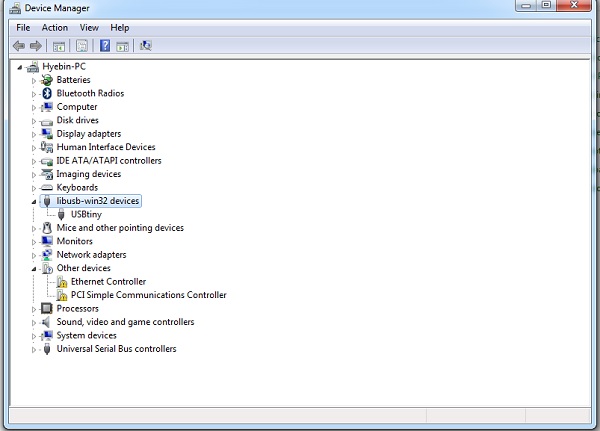Viewport: 600px width, 431px height.
Task: Close the Device Manager window
Action: click(x=574, y=5)
